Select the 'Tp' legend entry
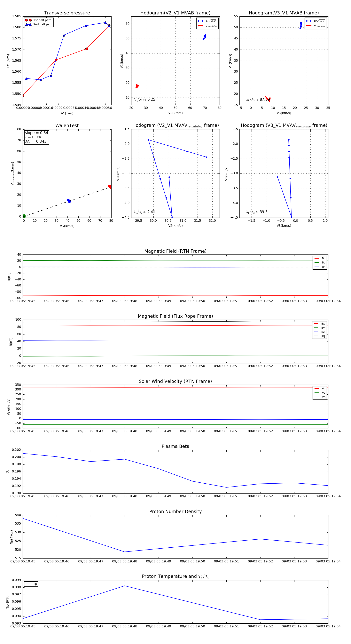This screenshot has height=644, width=351. coord(31,584)
